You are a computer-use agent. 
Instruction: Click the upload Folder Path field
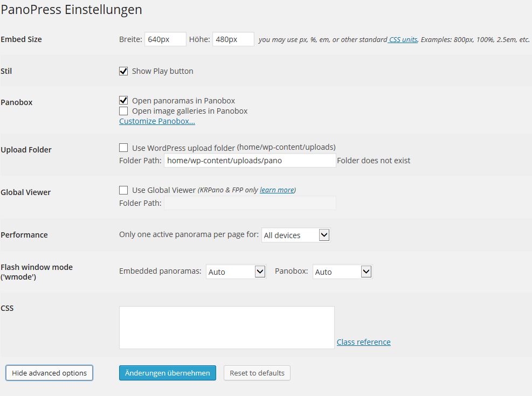[x=250, y=161]
